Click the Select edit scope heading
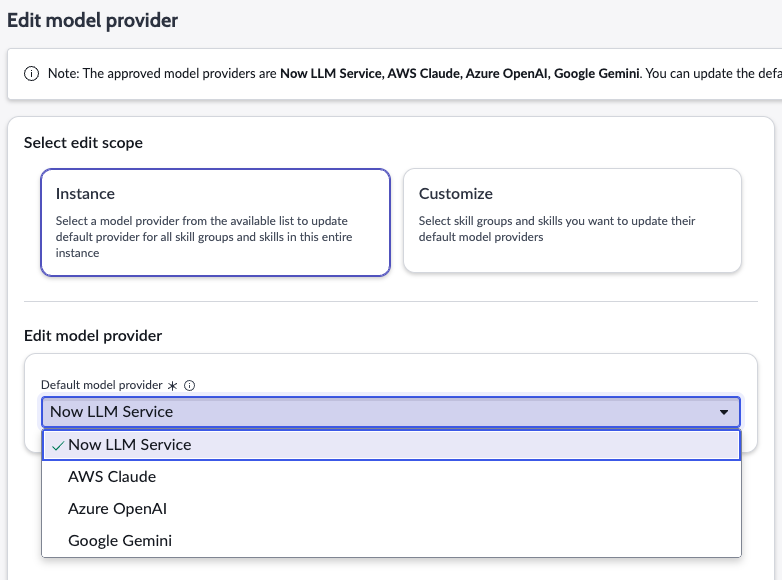Viewport: 782px width, 580px height. pyautogui.click(x=83, y=143)
